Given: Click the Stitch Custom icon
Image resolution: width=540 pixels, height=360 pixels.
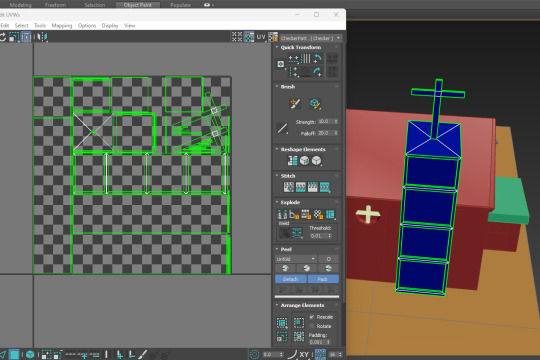Looking at the screenshot, I should [324, 187].
